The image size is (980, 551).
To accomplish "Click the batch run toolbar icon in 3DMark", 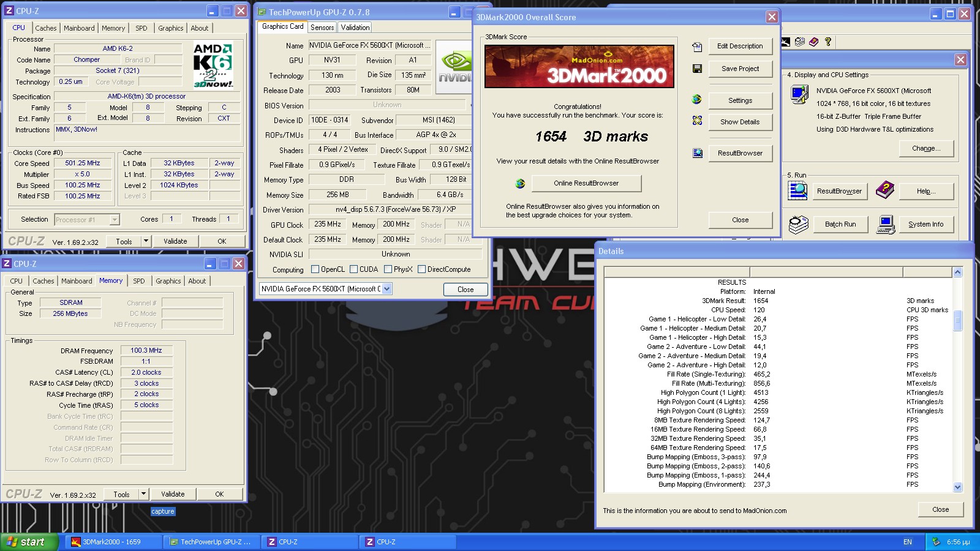I will coord(800,42).
